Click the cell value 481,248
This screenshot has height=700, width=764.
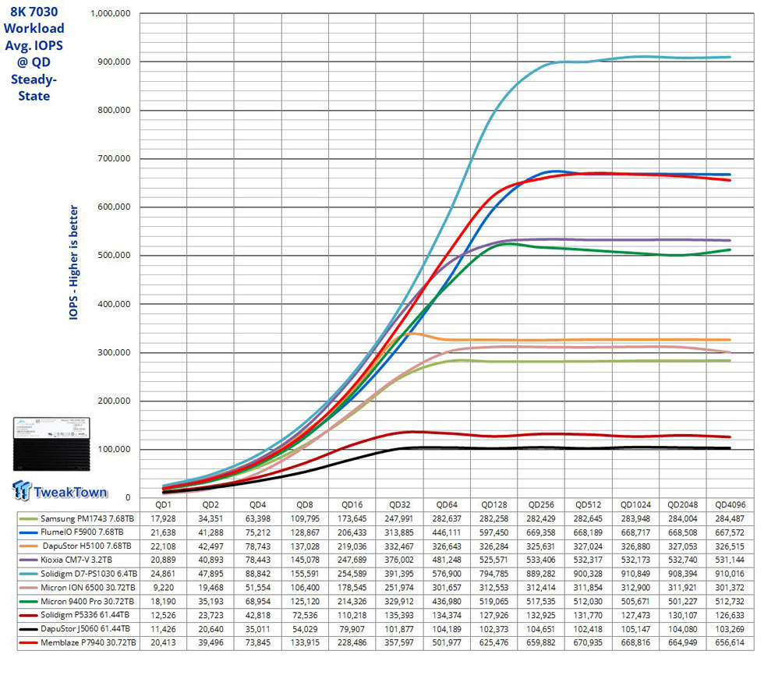[446, 560]
